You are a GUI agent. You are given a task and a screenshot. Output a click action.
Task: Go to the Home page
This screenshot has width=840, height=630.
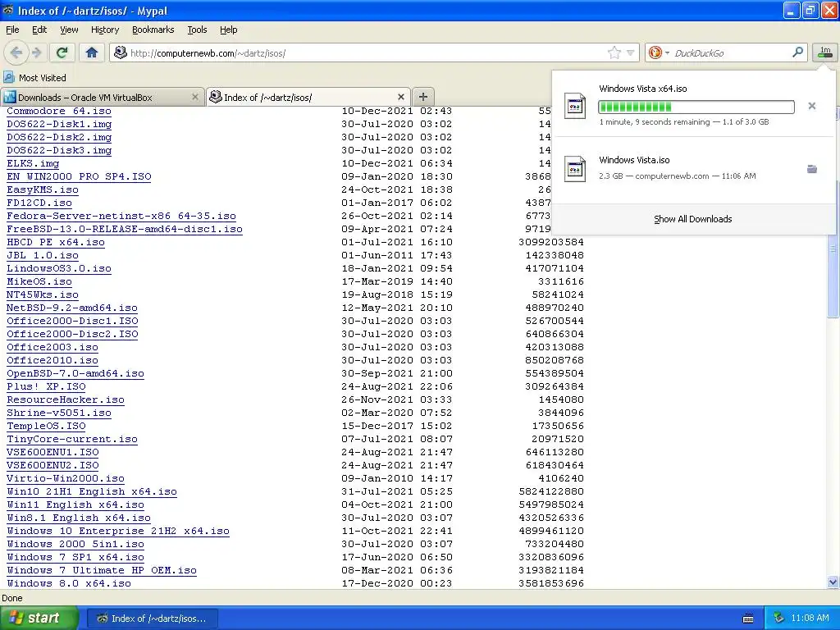92,52
